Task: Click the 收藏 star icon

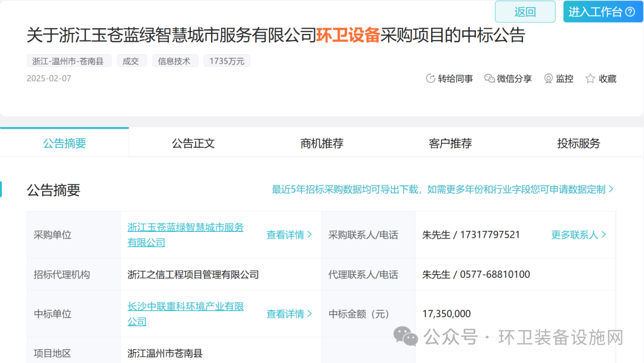Action: (x=590, y=79)
